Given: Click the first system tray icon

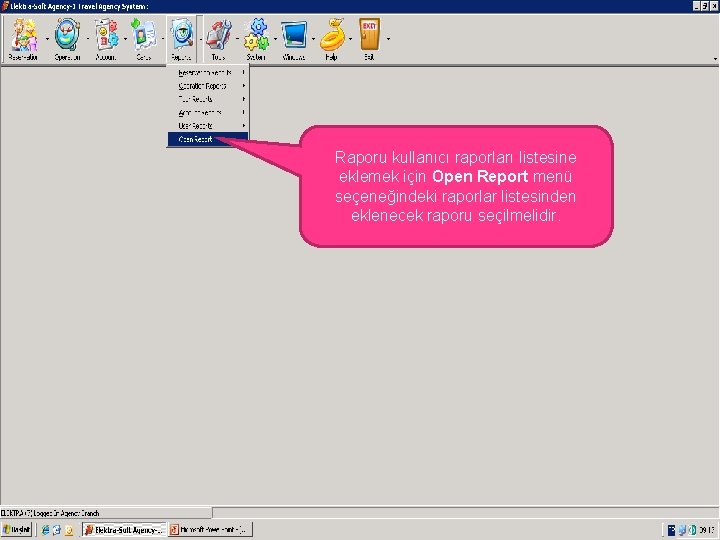Looking at the screenshot, I should coord(671,530).
